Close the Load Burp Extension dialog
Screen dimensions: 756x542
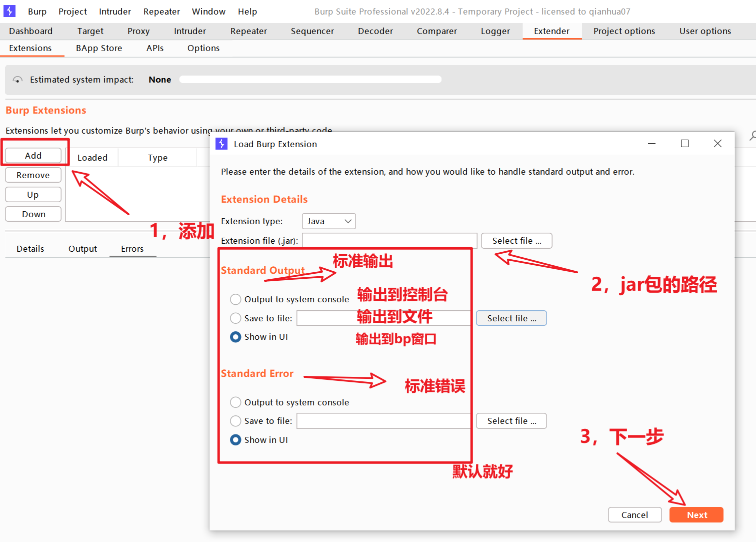point(717,144)
